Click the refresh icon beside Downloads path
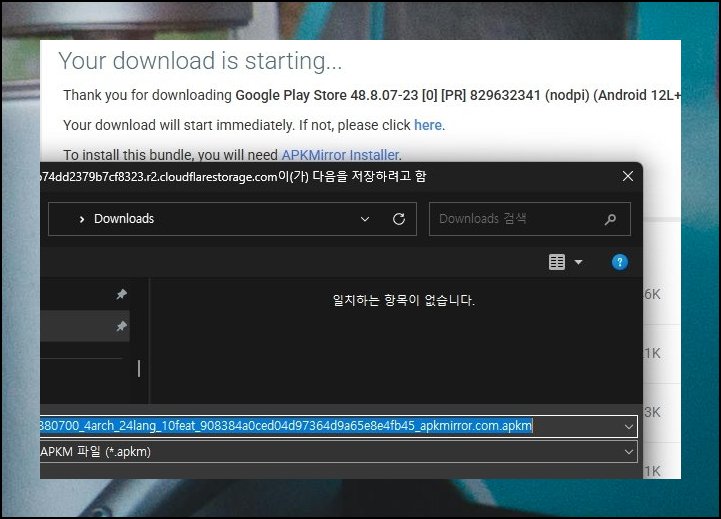Image resolution: width=721 pixels, height=519 pixels. 399,219
